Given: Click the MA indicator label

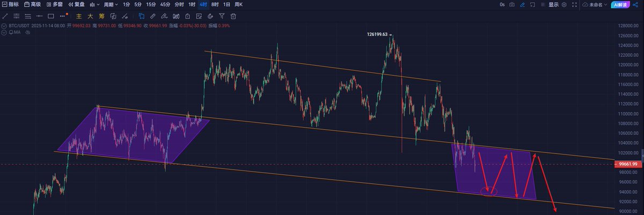Looking at the screenshot, I should [x=17, y=32].
